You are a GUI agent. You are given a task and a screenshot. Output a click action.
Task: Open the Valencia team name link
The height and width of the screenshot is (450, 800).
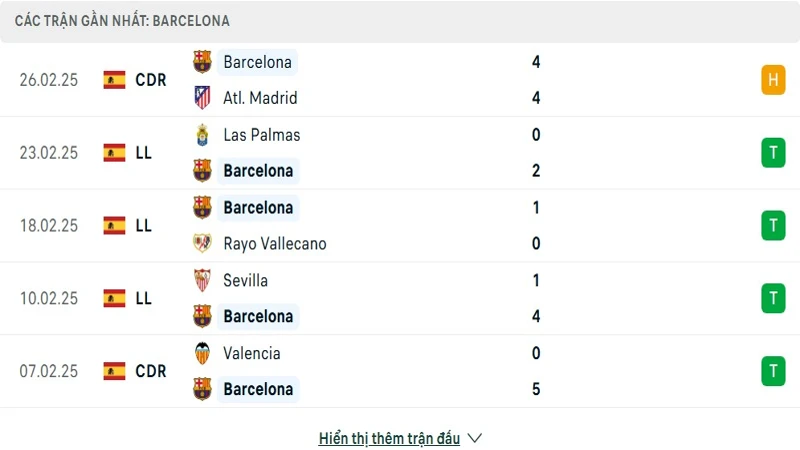coord(252,353)
